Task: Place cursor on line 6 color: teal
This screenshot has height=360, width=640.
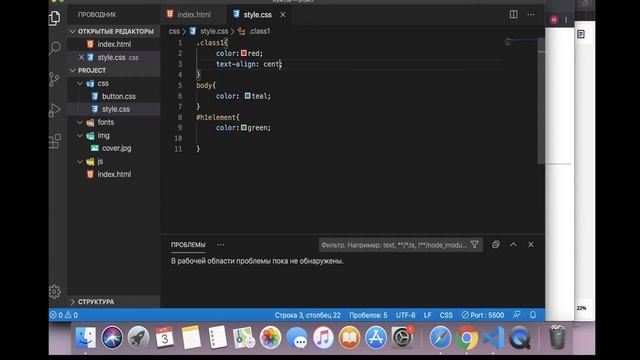Action: pyautogui.click(x=243, y=96)
